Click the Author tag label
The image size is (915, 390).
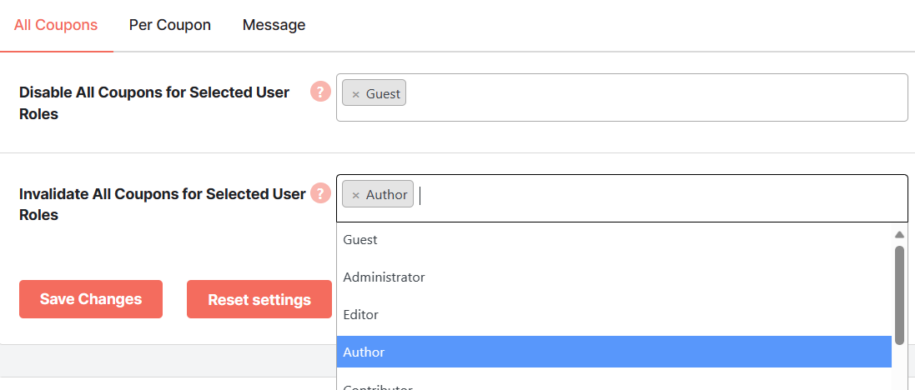click(386, 195)
